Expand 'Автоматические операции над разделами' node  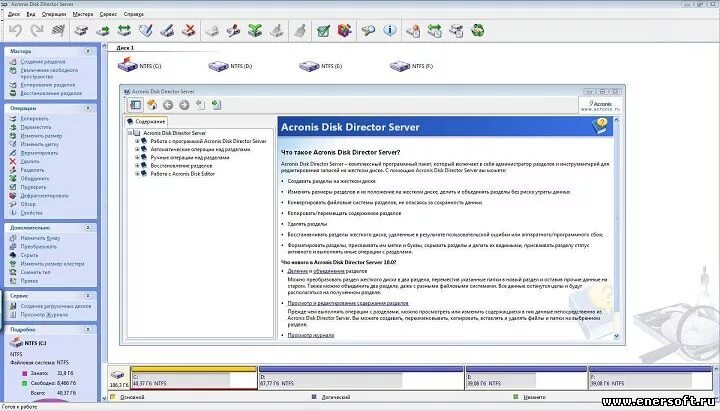click(x=137, y=149)
